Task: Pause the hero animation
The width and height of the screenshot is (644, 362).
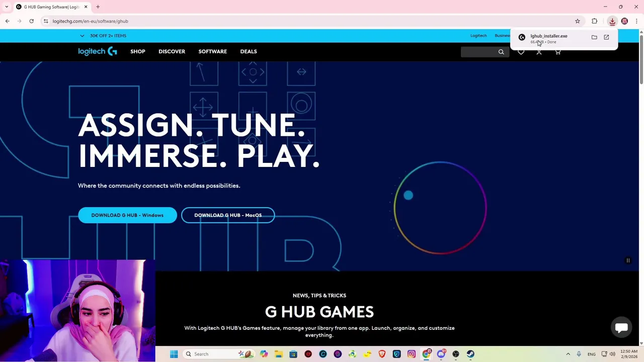Action: click(x=628, y=260)
